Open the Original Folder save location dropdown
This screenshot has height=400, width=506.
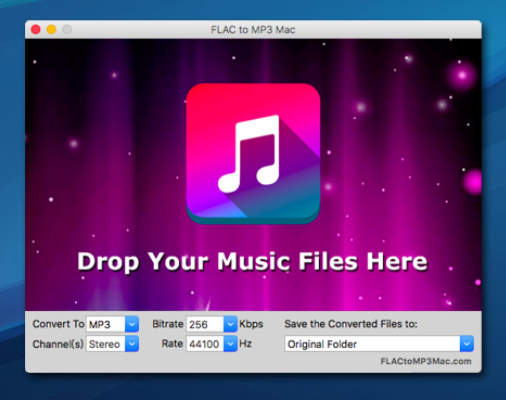[x=467, y=344]
